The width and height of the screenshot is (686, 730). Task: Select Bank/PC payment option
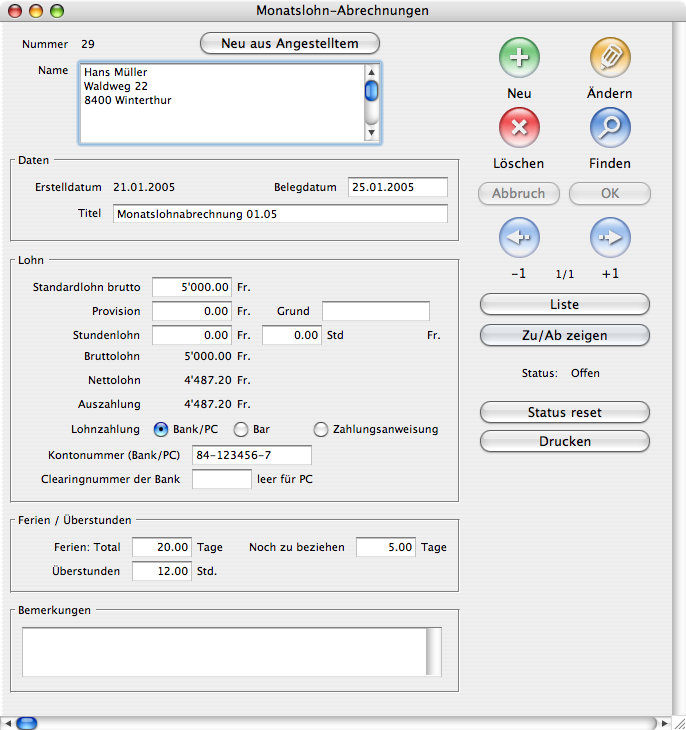tap(161, 430)
